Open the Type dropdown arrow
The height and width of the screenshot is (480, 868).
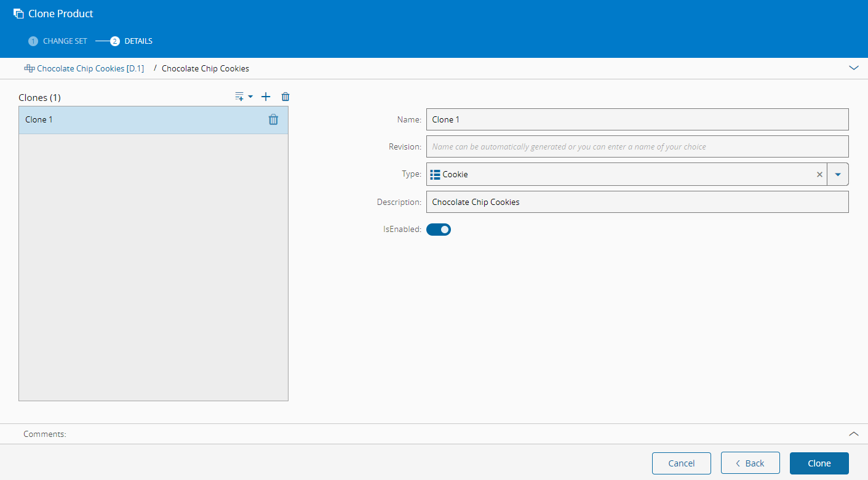pos(838,174)
